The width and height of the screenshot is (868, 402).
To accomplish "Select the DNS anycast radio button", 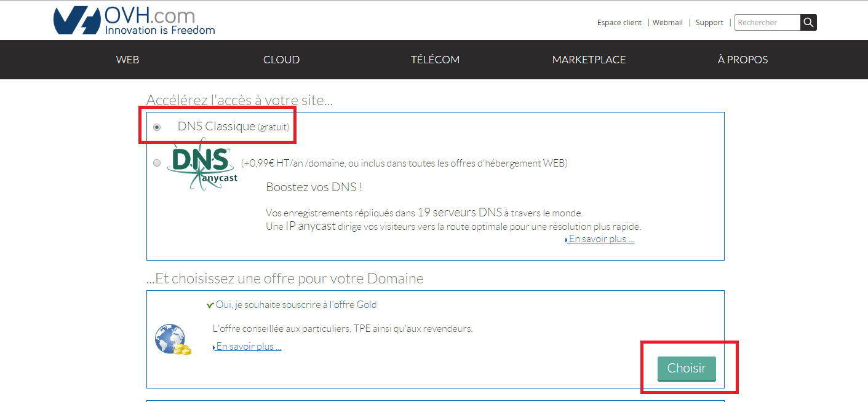I will click(x=157, y=163).
